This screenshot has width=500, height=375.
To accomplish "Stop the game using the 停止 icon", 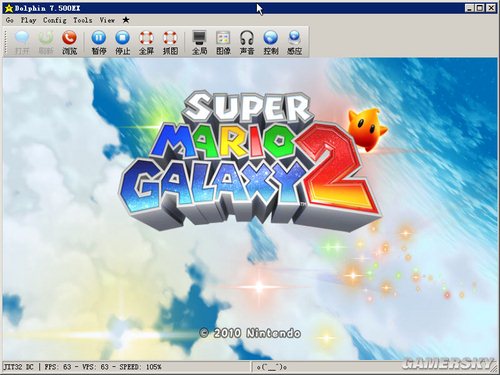I will point(122,42).
